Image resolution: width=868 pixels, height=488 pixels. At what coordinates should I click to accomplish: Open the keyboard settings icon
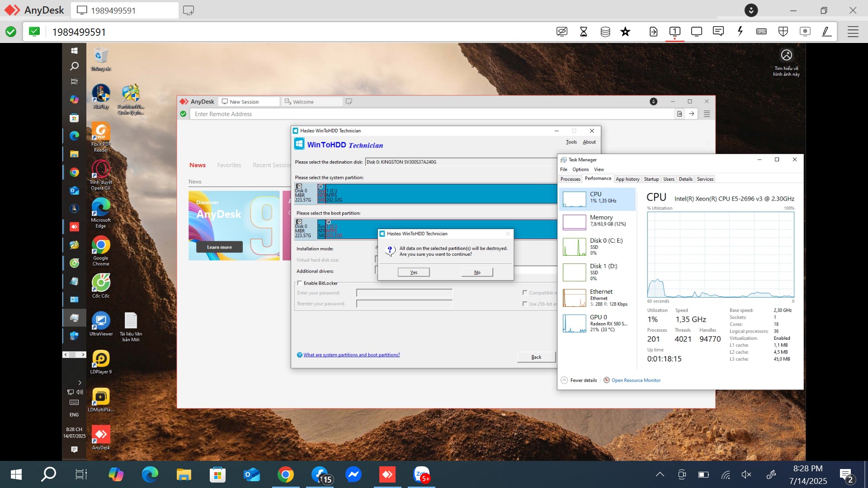pyautogui.click(x=761, y=32)
